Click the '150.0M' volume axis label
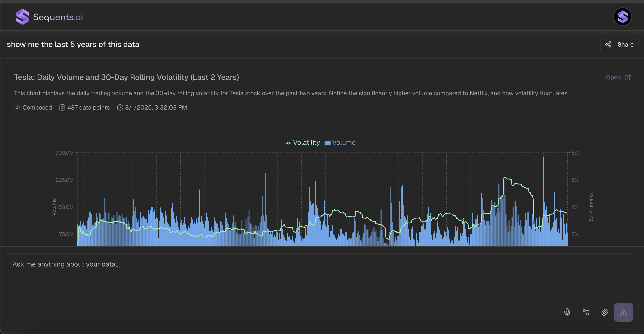 [65, 207]
